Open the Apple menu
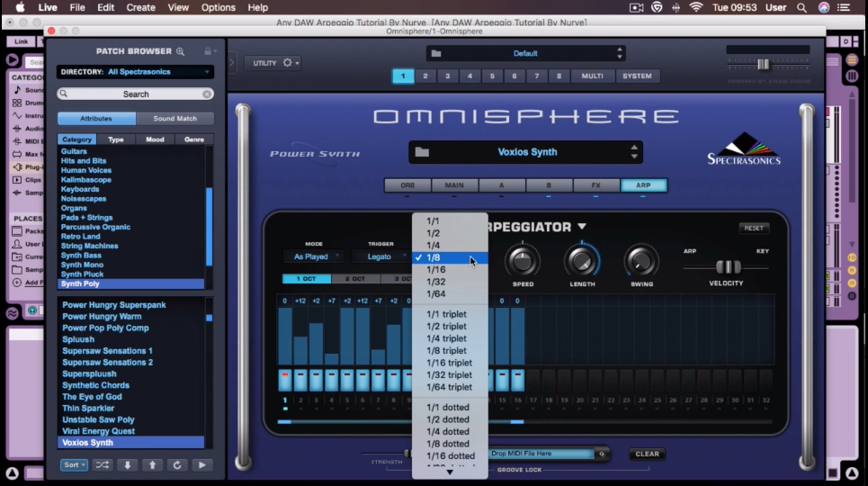The image size is (868, 486). click(x=20, y=7)
